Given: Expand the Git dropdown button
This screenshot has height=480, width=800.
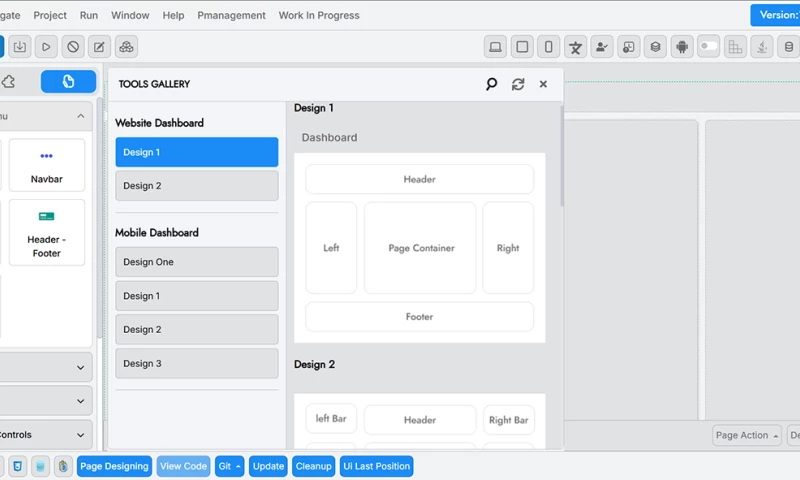Looking at the screenshot, I should (x=229, y=466).
